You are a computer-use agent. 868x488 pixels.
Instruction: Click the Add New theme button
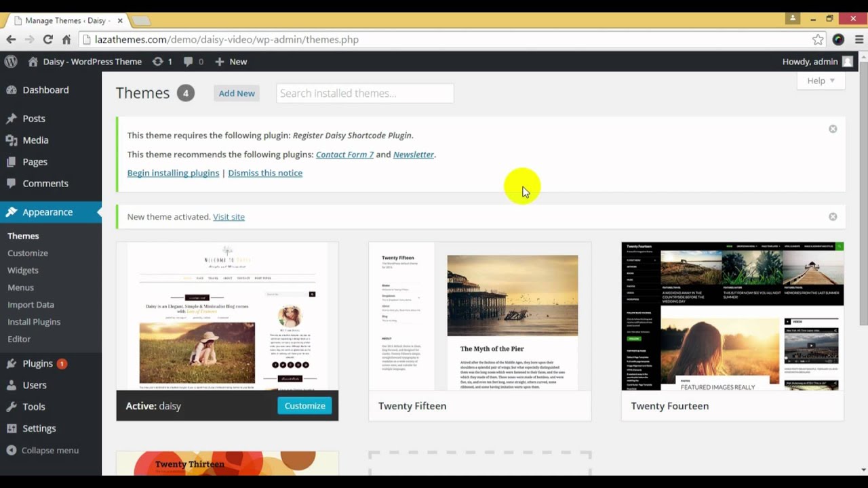click(x=237, y=94)
